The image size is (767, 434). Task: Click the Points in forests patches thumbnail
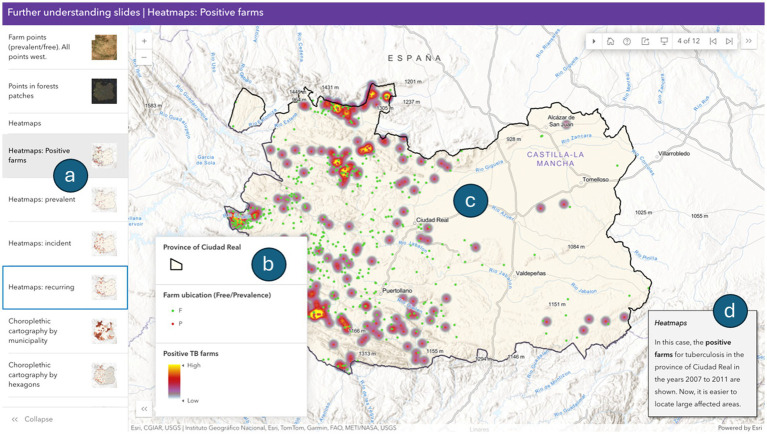click(104, 91)
